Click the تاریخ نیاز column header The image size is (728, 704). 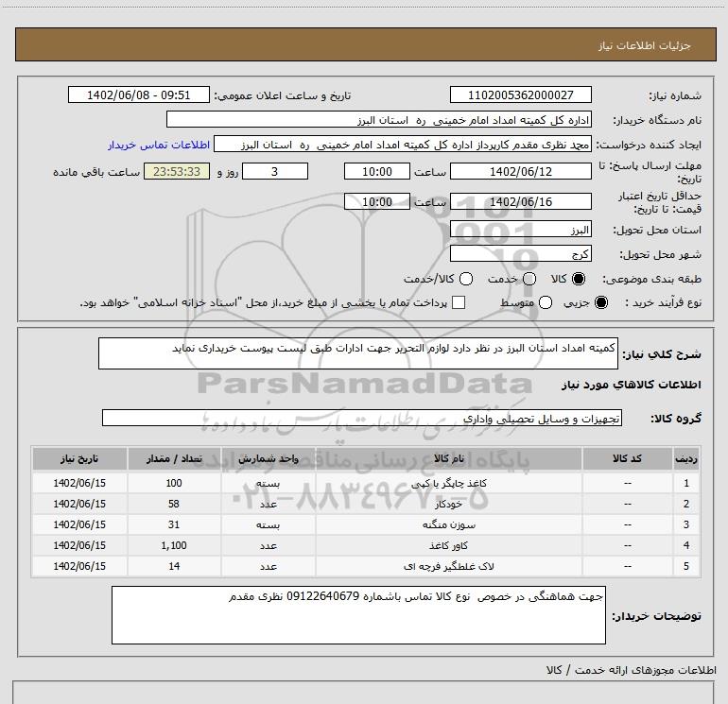pos(79,458)
